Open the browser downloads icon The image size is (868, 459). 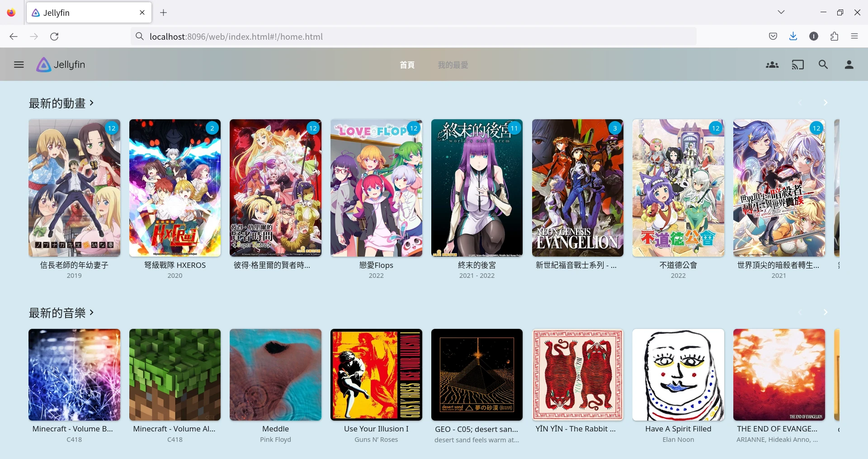tap(793, 37)
